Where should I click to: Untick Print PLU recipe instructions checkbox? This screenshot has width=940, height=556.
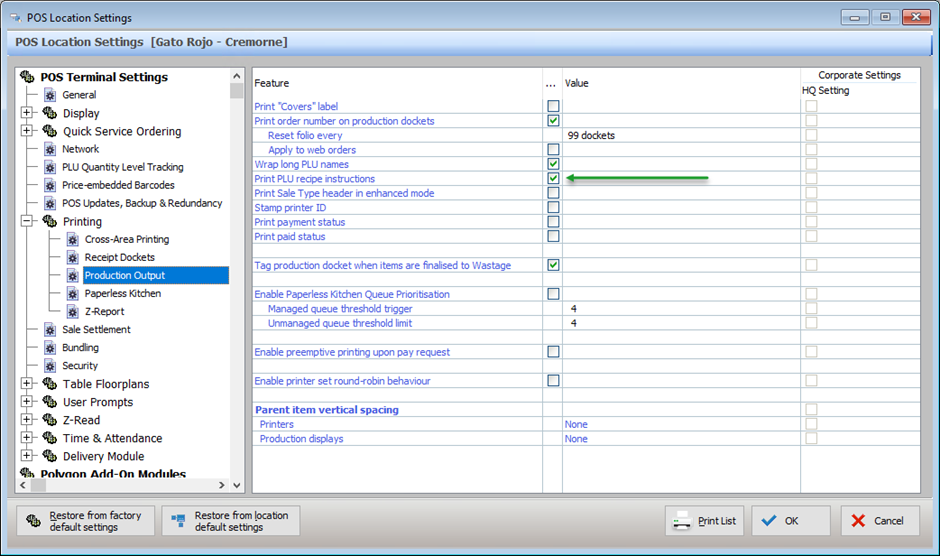click(x=553, y=178)
